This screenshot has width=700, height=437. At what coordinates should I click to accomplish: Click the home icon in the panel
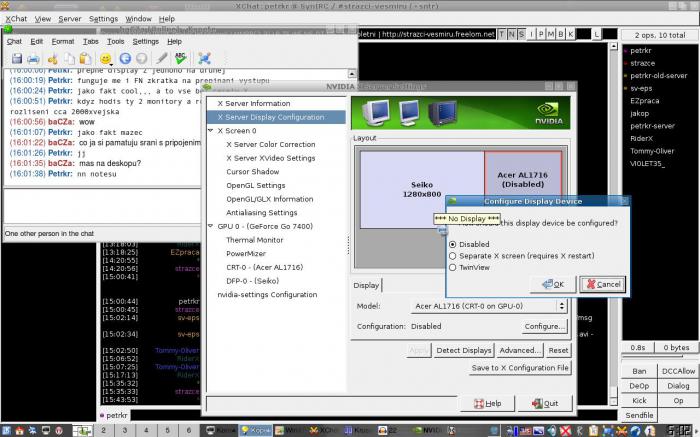pos(19,431)
